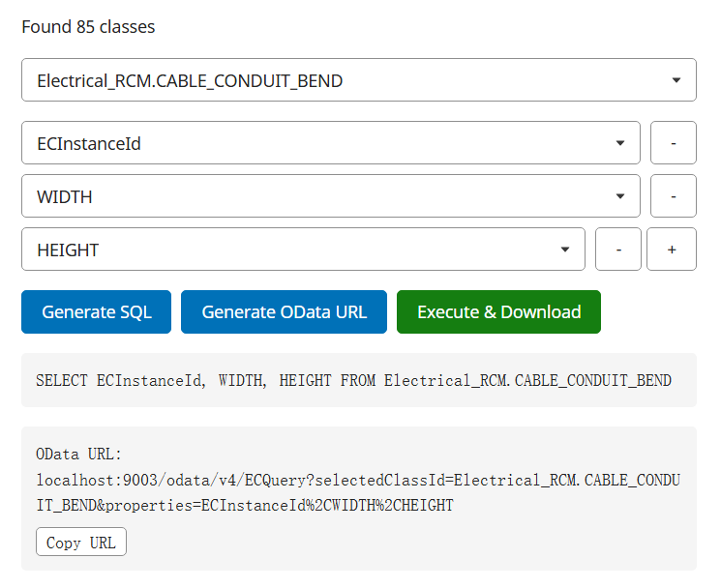Add a new property with plus button

coord(672,250)
